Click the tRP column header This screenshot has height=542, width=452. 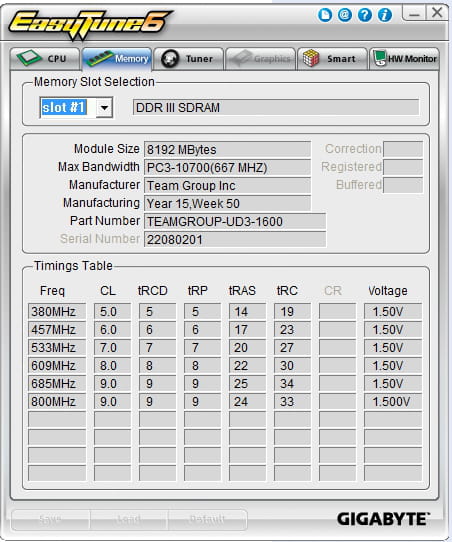click(198, 290)
